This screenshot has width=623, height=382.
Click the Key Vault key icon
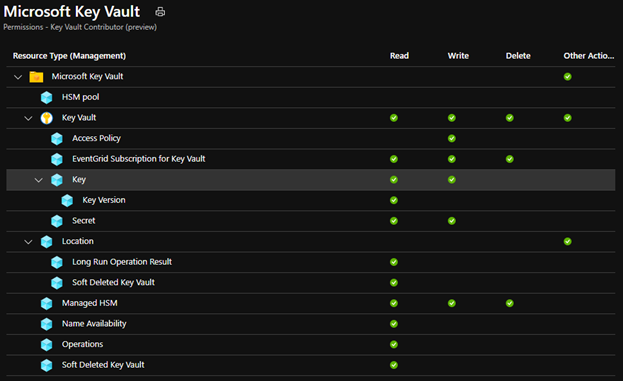tap(46, 118)
